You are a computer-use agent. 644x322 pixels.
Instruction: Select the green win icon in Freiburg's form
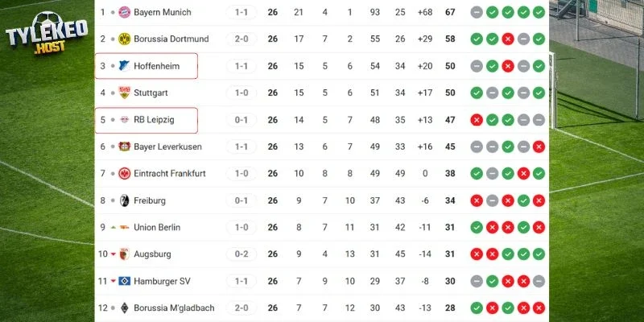pos(522,200)
